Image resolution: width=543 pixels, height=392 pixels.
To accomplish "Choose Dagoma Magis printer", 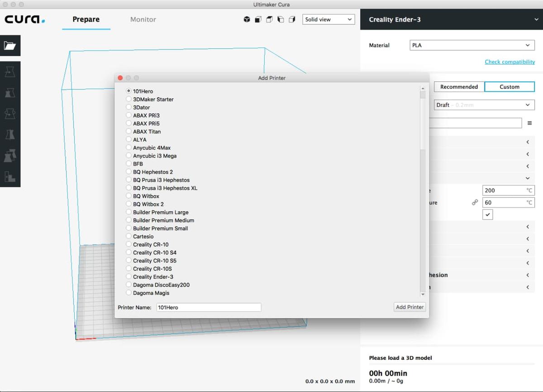I will pos(148,293).
